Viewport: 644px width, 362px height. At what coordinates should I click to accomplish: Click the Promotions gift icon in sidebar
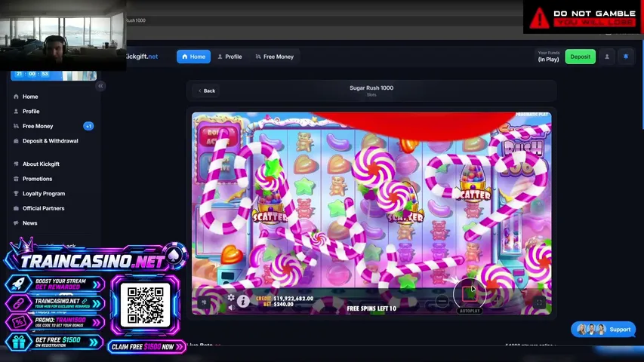point(16,179)
